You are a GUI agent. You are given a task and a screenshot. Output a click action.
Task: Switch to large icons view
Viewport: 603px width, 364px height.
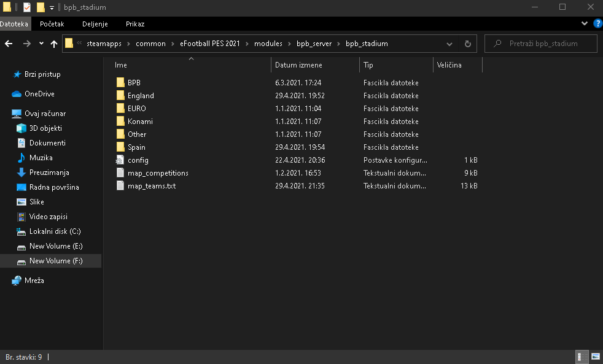(x=596, y=357)
